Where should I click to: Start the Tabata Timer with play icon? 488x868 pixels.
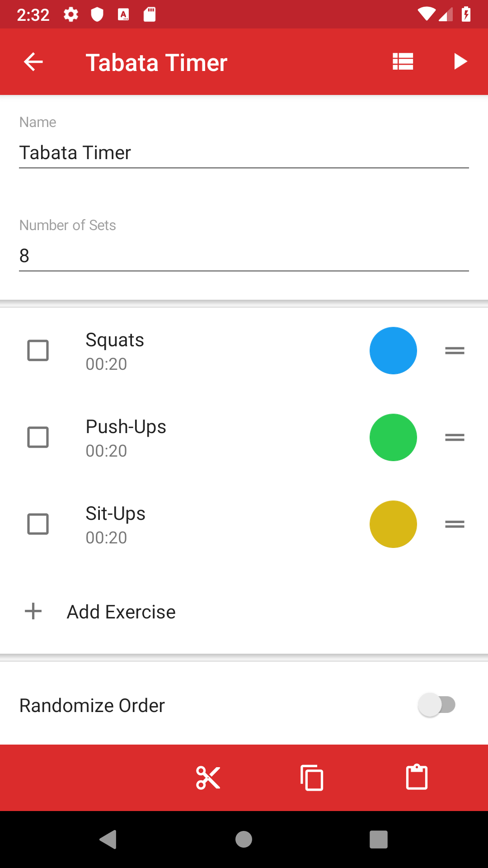point(460,61)
